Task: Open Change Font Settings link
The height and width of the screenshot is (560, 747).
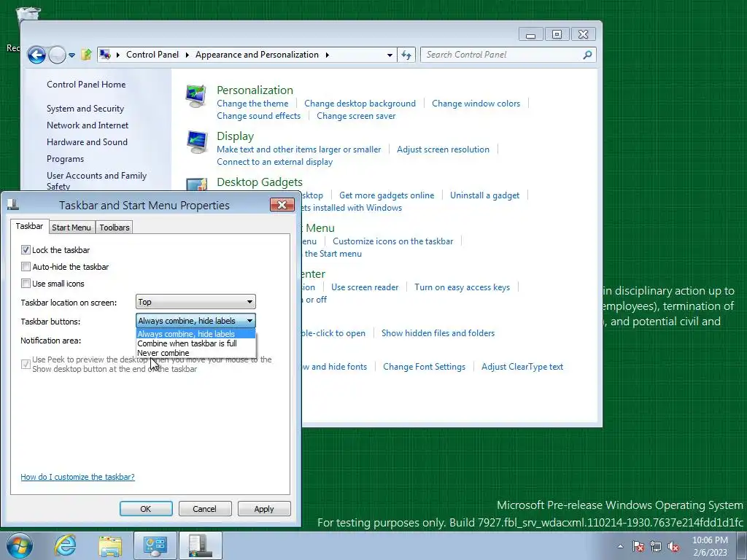Action: pos(424,367)
